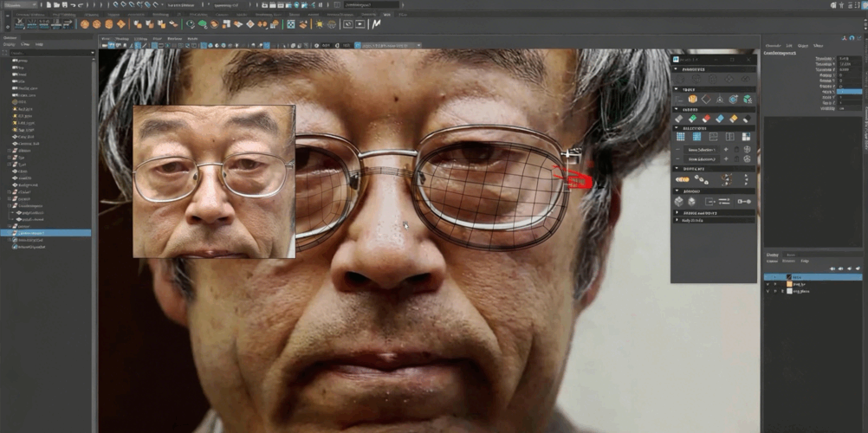868x433 pixels.
Task: Toggle V visibility of the orange-swatch layer
Action: (768, 284)
